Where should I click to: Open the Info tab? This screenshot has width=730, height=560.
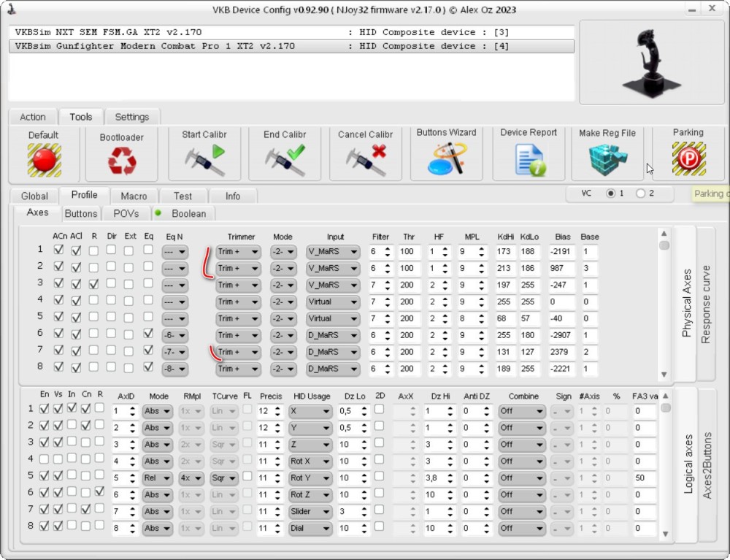[x=233, y=196]
